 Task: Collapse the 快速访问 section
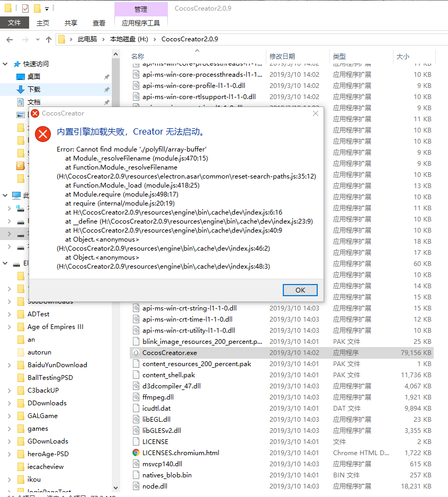[5, 64]
